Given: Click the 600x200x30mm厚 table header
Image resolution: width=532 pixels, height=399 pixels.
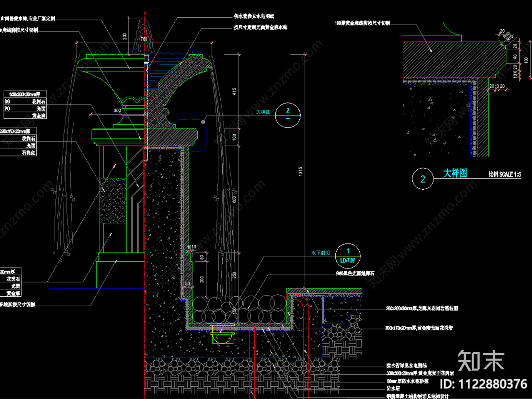Looking at the screenshot, I should pos(25,94).
